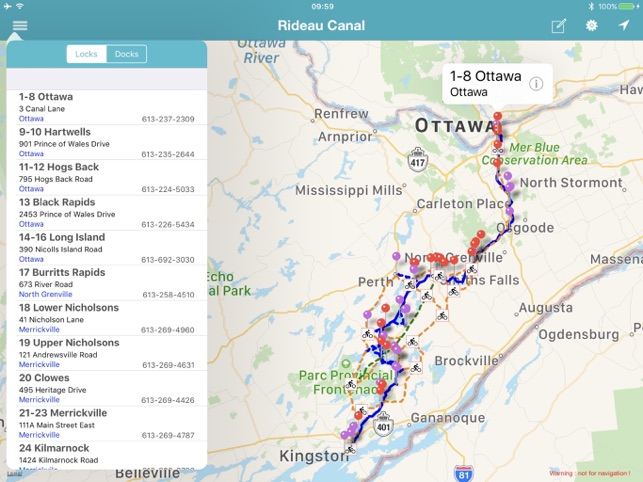Tap Ottawa link under 9-10 Hartwells
Viewport: 643px width, 482px height.
tap(31, 154)
